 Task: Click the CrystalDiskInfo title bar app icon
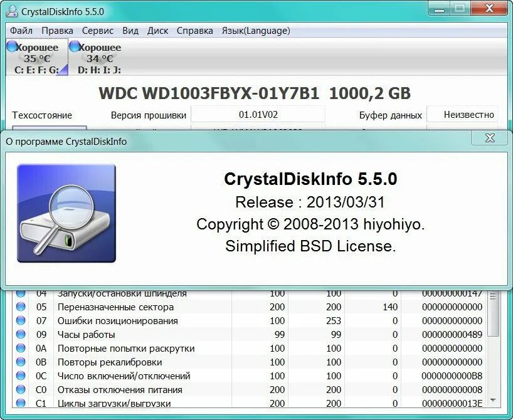[12, 11]
